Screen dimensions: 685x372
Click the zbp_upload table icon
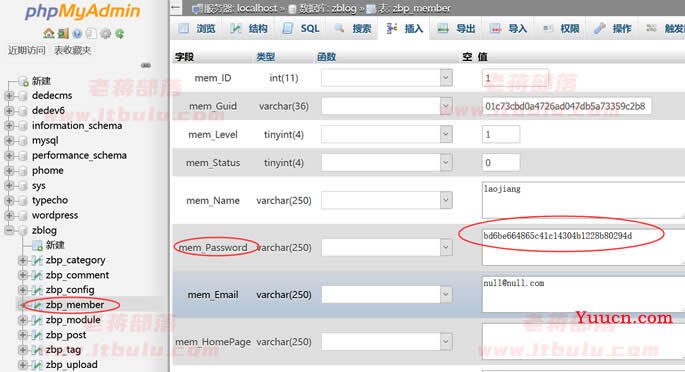38,365
